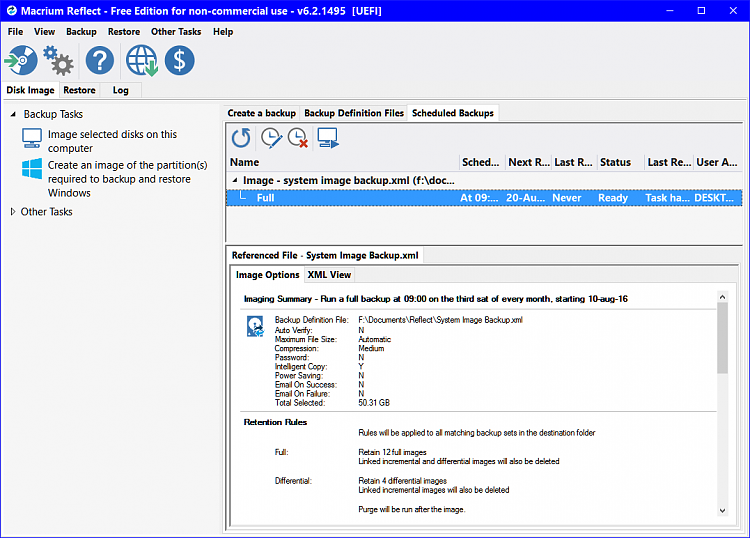Image resolution: width=750 pixels, height=538 pixels.
Task: Open the Backup Definition Files tab
Action: pyautogui.click(x=354, y=113)
